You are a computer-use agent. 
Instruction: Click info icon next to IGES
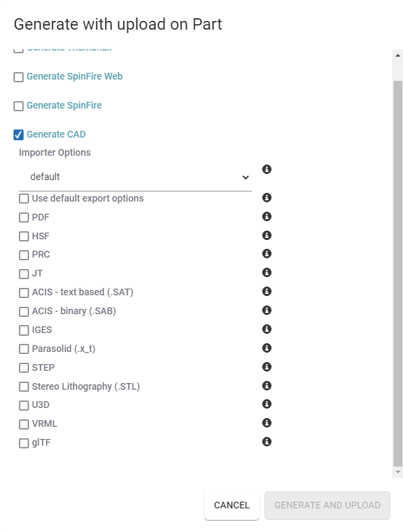[267, 329]
